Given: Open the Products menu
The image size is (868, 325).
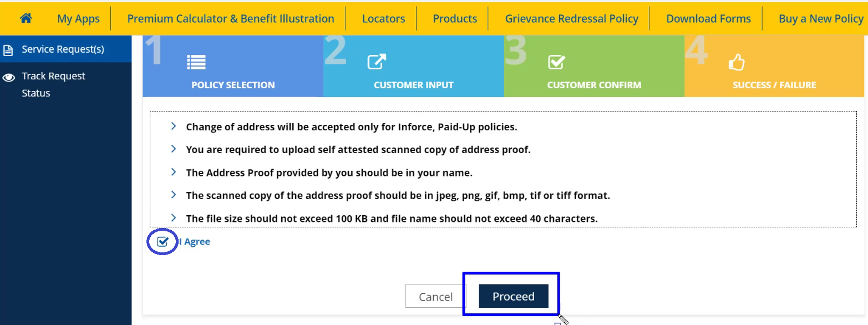Looking at the screenshot, I should coord(454,18).
